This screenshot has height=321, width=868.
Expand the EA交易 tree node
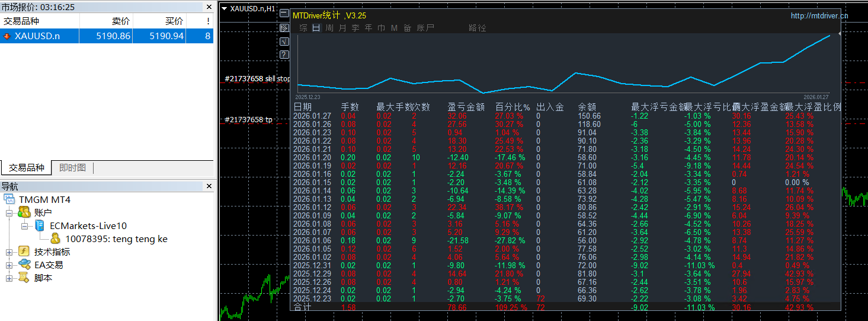(9, 265)
